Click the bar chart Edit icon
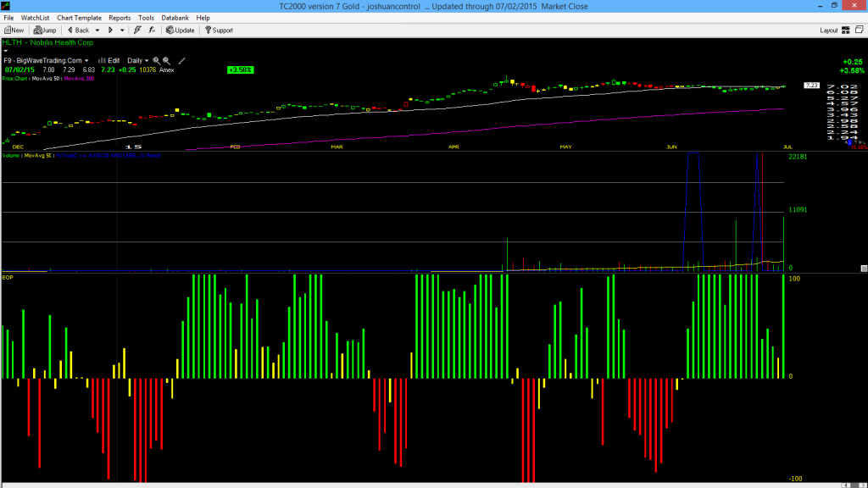 pos(102,61)
